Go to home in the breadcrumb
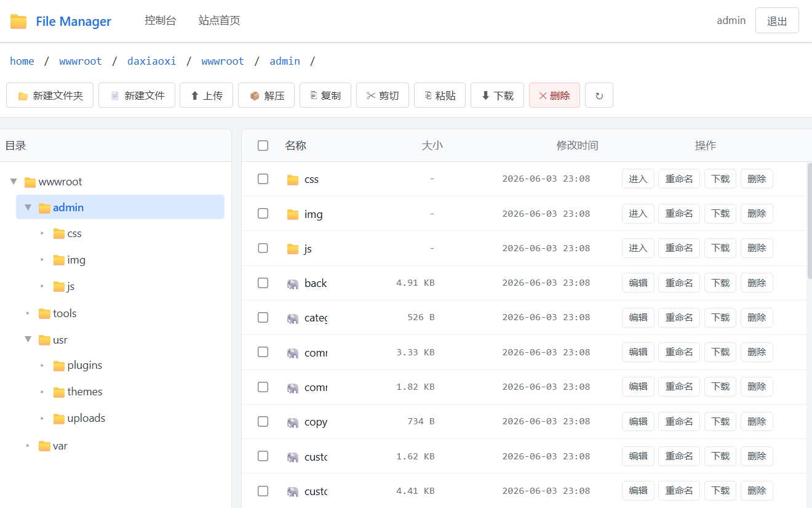The width and height of the screenshot is (812, 508). pyautogui.click(x=22, y=61)
